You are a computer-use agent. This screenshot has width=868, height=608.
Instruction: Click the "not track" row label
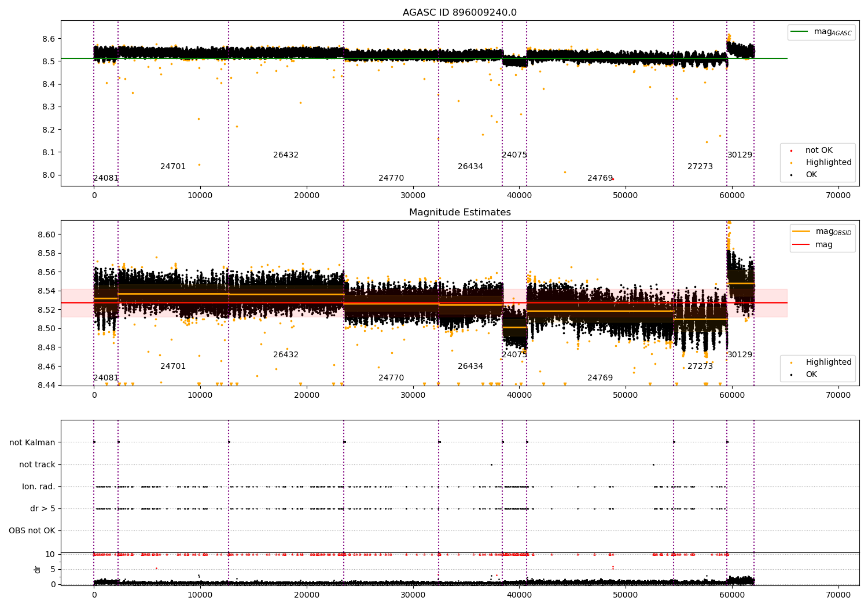click(37, 465)
